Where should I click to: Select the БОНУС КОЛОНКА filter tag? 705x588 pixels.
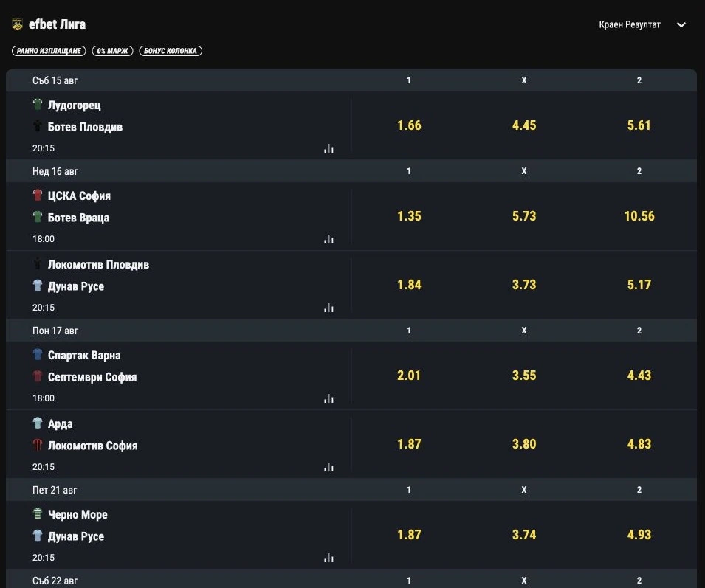click(171, 51)
